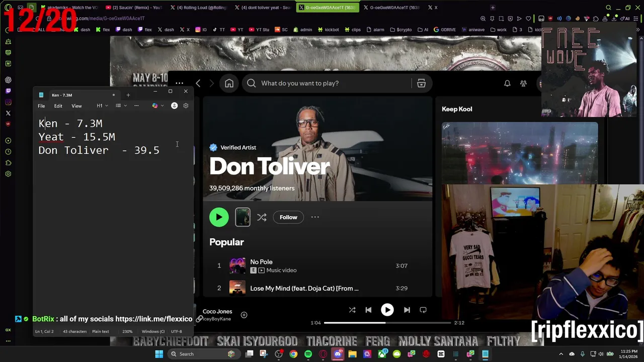Open the aniwave bookmark
Viewport: 644px width, 362px height.
(x=473, y=30)
